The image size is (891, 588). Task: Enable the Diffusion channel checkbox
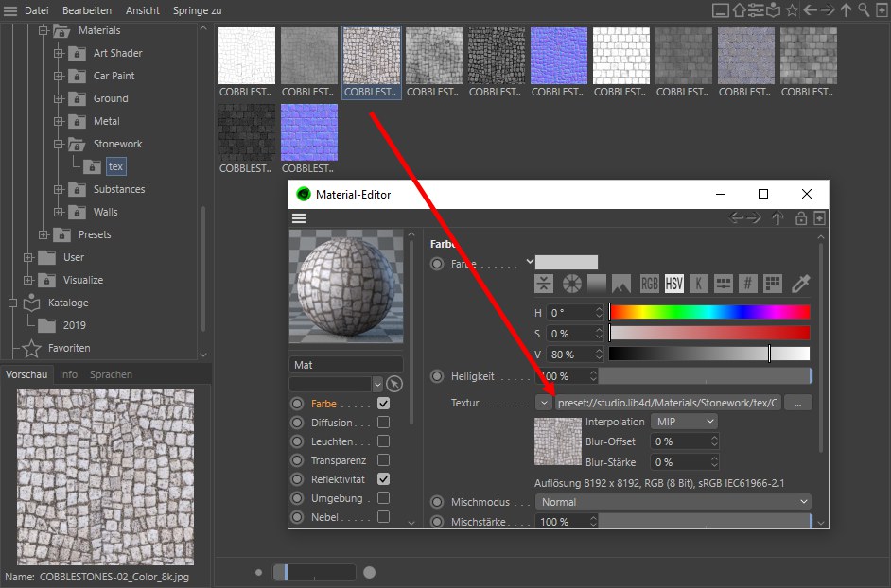point(383,423)
